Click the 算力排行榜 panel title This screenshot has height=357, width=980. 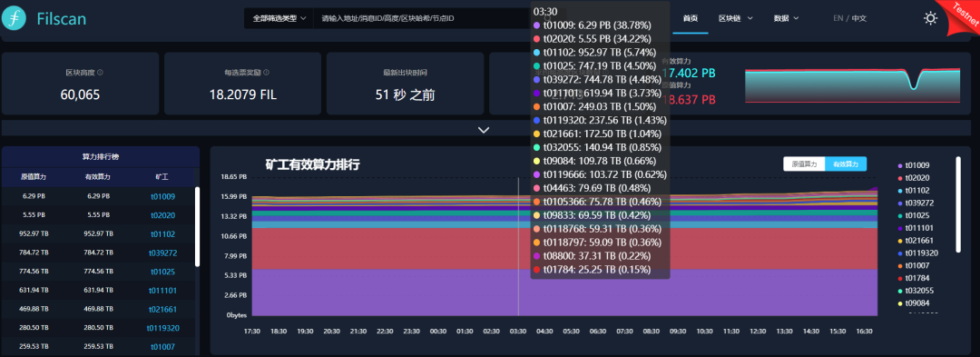101,156
